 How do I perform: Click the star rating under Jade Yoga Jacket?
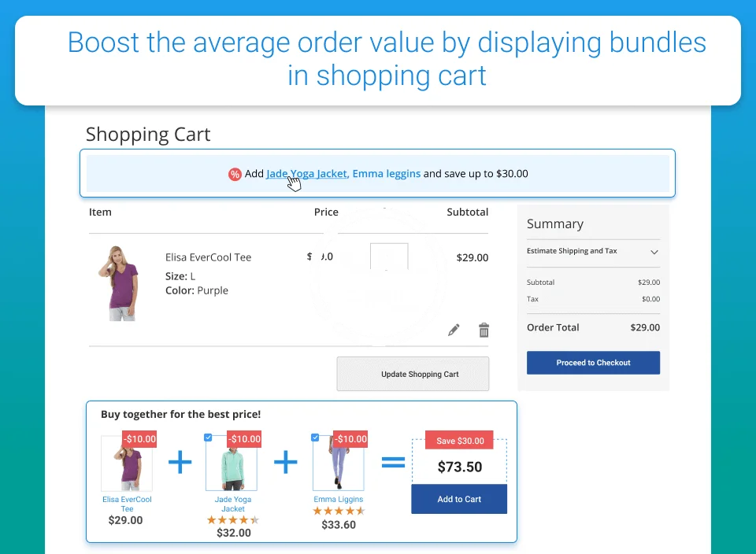(x=232, y=520)
